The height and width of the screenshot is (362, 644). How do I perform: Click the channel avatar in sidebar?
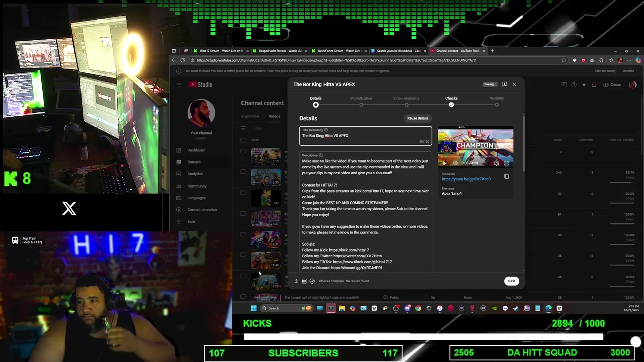(201, 113)
